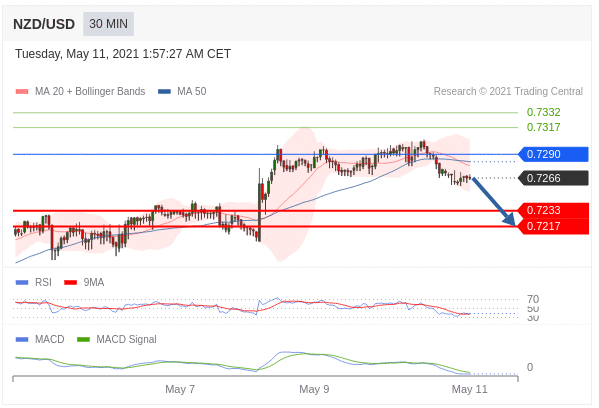Screen dimensions: 599x408
Task: Click the blue MA 50 legend swatch
Action: coord(164,92)
